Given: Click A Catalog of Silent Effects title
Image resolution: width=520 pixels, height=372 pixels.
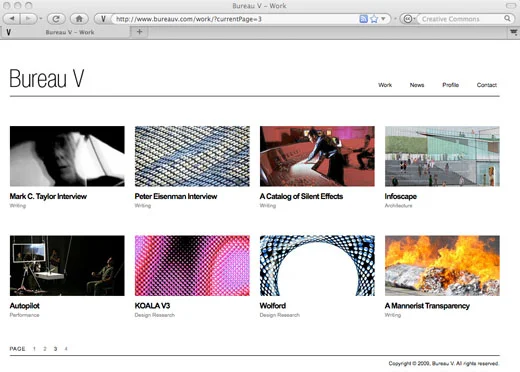Looking at the screenshot, I should 301,196.
